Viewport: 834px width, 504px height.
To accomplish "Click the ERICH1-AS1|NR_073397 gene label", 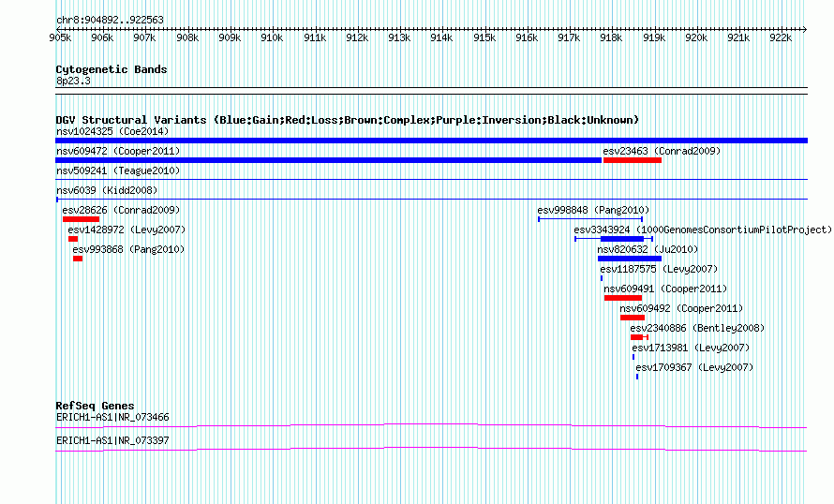I will pos(112,440).
